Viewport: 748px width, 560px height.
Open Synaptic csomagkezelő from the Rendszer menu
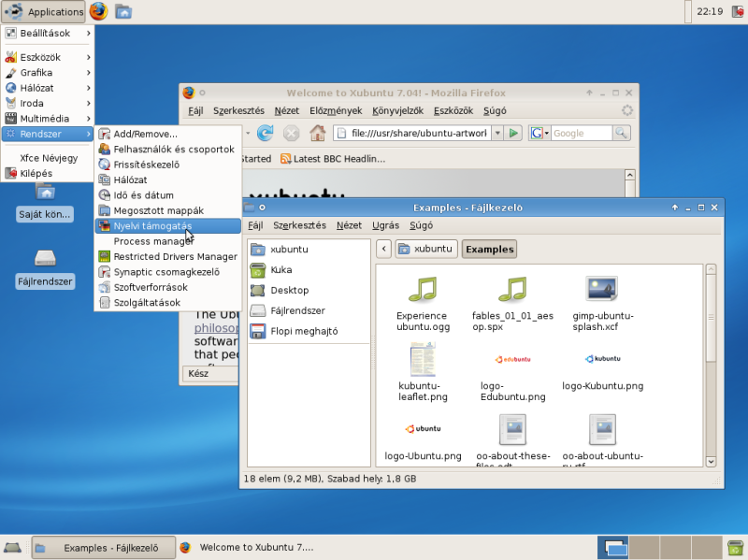tap(165, 272)
